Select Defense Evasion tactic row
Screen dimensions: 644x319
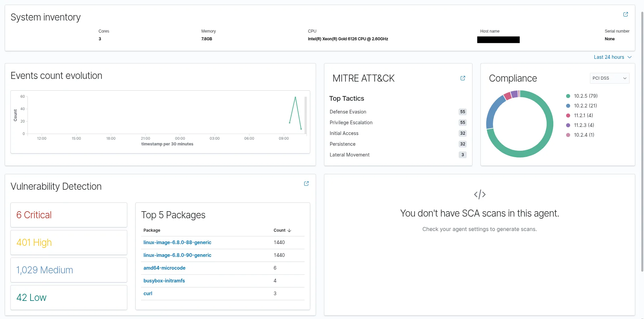(348, 112)
